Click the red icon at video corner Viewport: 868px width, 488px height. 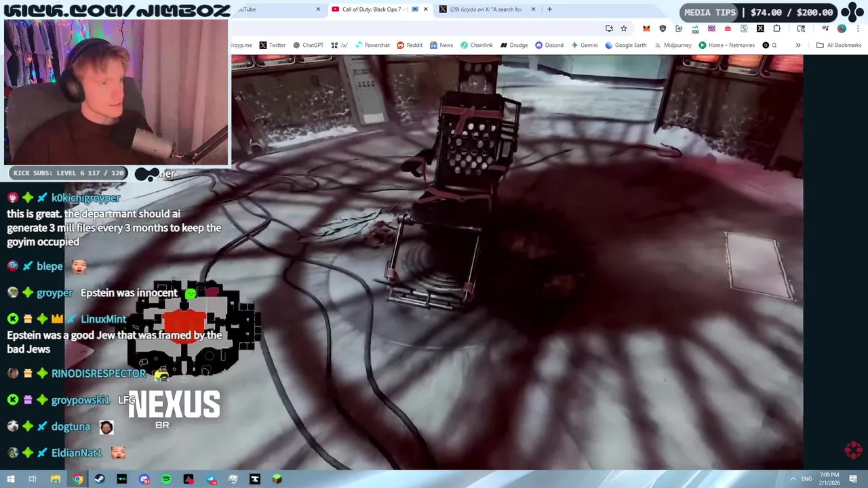[x=853, y=449]
